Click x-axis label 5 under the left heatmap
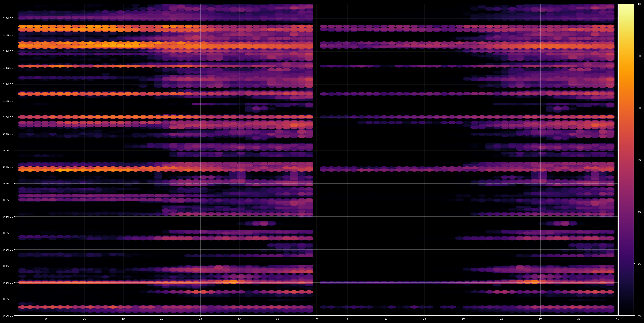This screenshot has width=644, height=323. (x=46, y=319)
